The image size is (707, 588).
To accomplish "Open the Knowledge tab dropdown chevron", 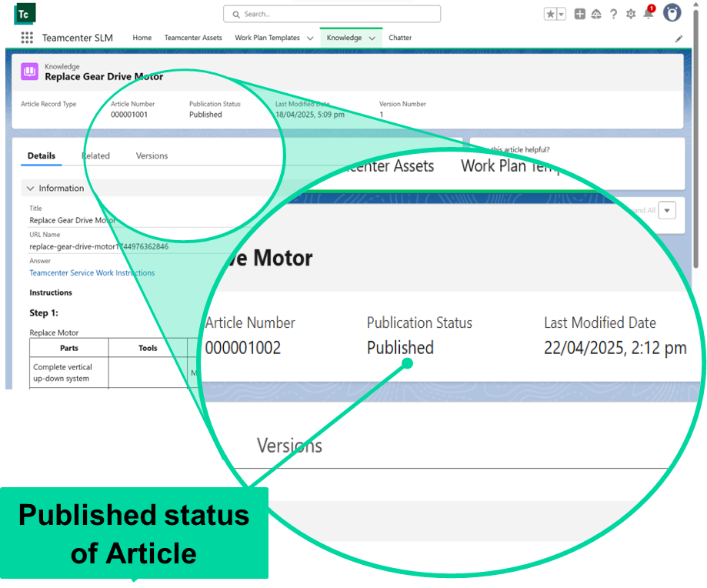I will pos(372,38).
